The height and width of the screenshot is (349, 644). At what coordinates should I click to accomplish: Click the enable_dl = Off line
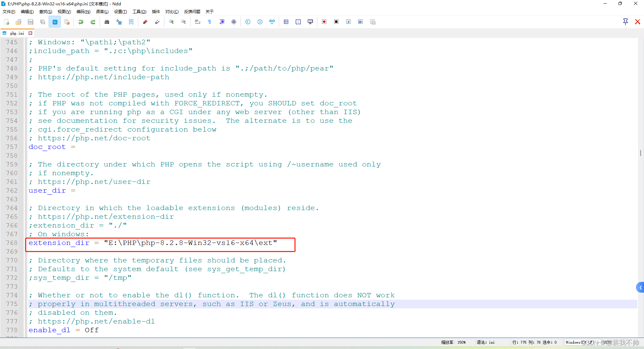coord(64,330)
